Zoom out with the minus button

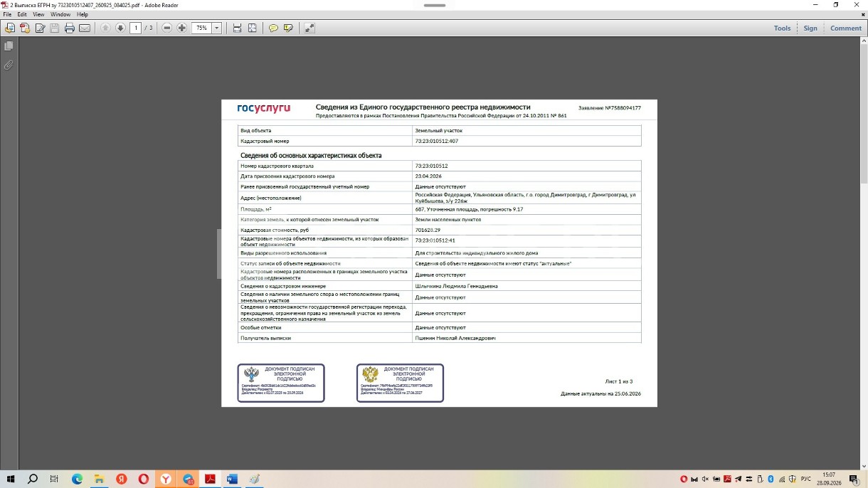167,28
